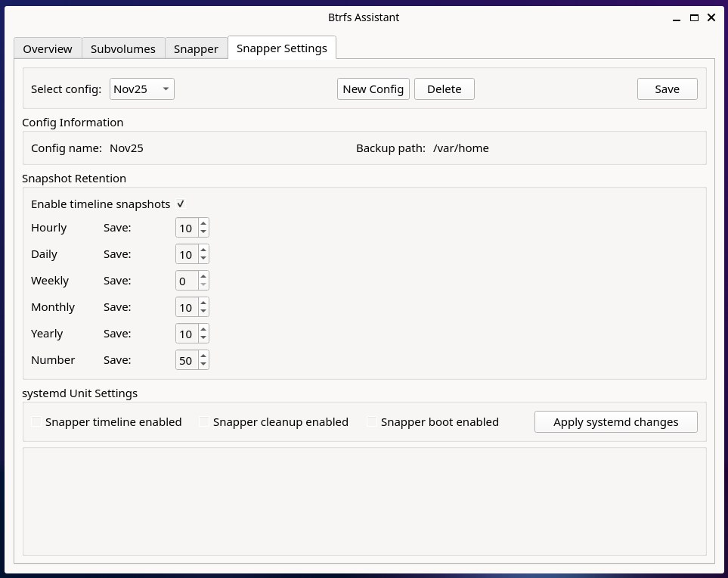
Task: Apply systemd changes
Action: (x=615, y=422)
